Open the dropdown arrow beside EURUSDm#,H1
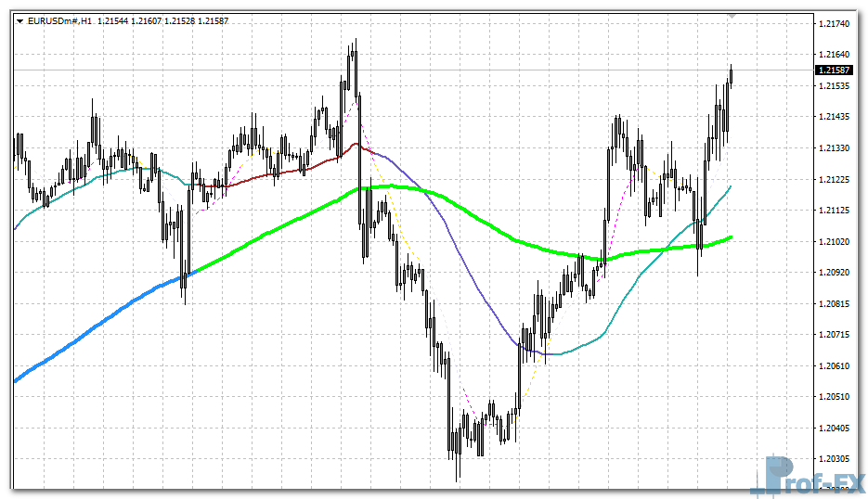 pyautogui.click(x=20, y=20)
